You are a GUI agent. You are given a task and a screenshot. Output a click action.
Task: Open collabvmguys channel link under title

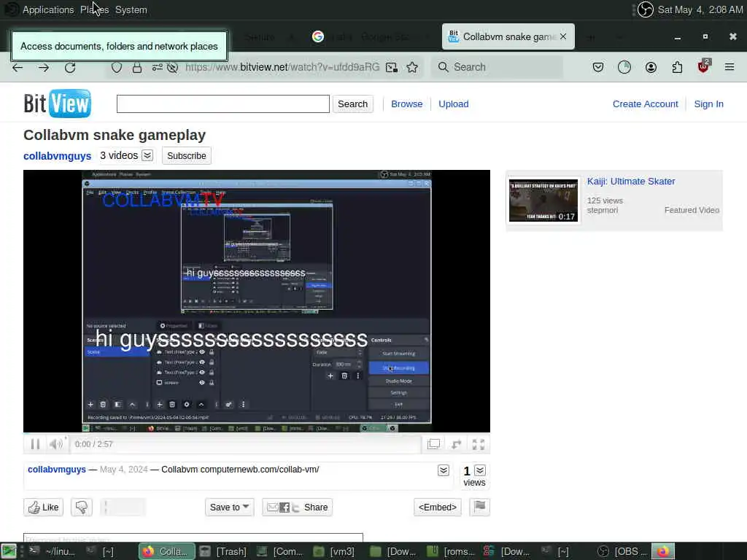tap(57, 156)
